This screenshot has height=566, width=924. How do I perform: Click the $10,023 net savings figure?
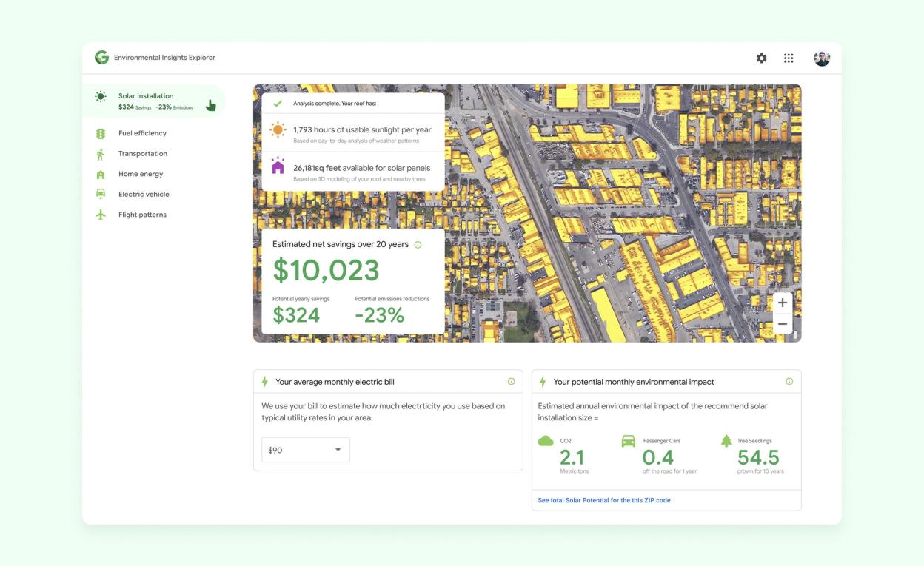326,271
